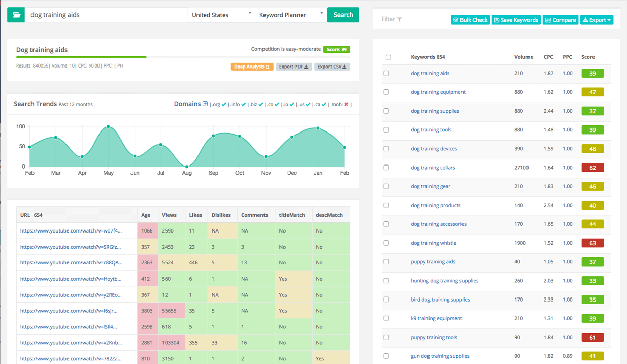Open the YouTube link ending Hoytb
This screenshot has height=364, width=627.
(x=71, y=279)
